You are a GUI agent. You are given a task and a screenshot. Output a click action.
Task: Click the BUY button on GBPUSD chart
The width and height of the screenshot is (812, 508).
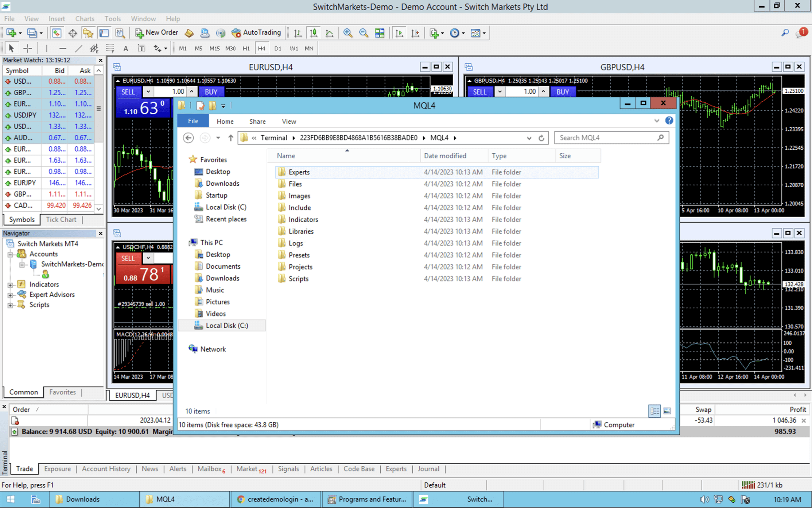pos(562,91)
